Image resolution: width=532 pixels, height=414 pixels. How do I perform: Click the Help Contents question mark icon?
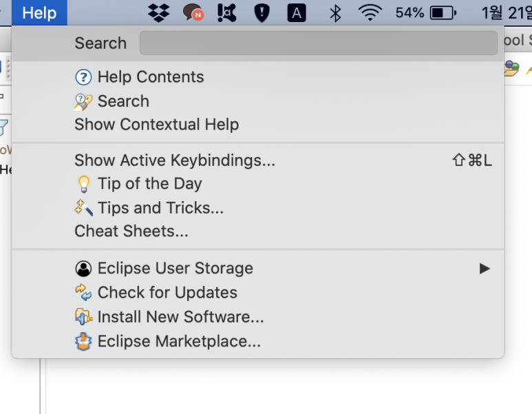tap(83, 77)
